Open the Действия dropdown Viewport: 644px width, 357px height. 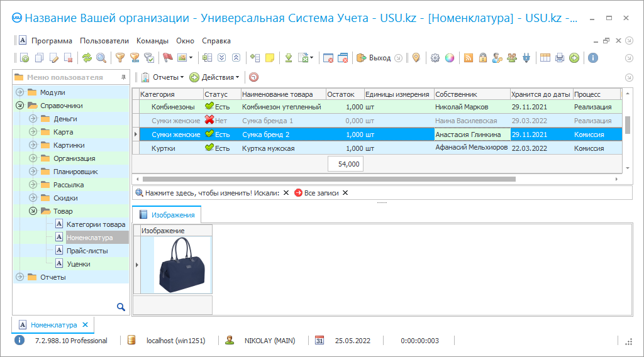tap(214, 77)
